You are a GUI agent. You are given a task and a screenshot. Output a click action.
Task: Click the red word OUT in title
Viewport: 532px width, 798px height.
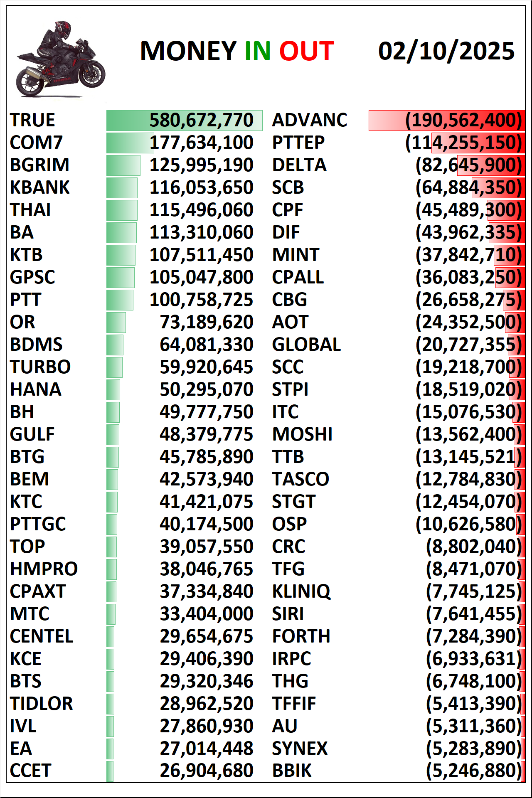[x=306, y=51]
